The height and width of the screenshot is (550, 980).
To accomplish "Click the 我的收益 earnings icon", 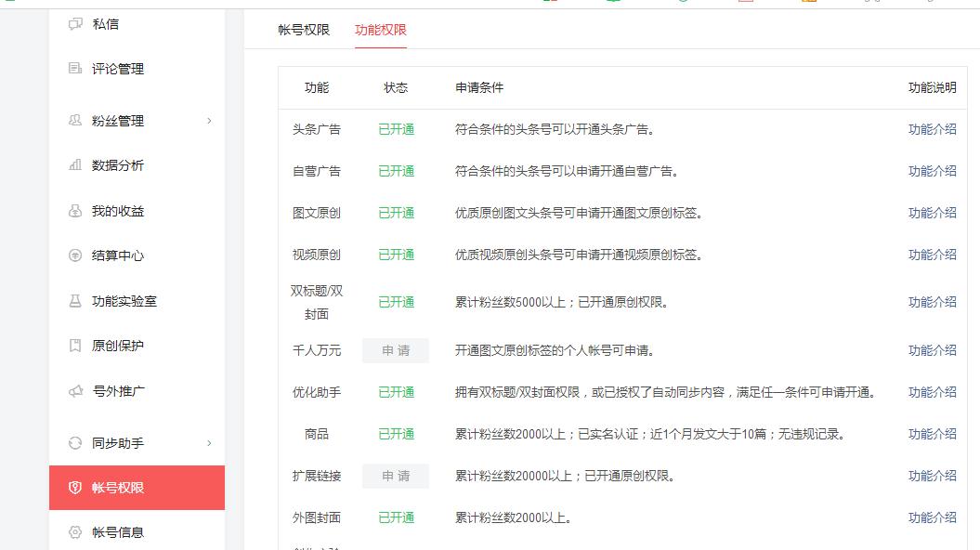I will pos(75,211).
